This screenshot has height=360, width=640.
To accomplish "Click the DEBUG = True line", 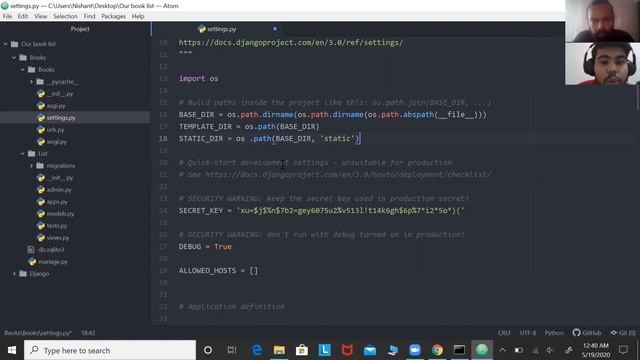I will tap(205, 247).
